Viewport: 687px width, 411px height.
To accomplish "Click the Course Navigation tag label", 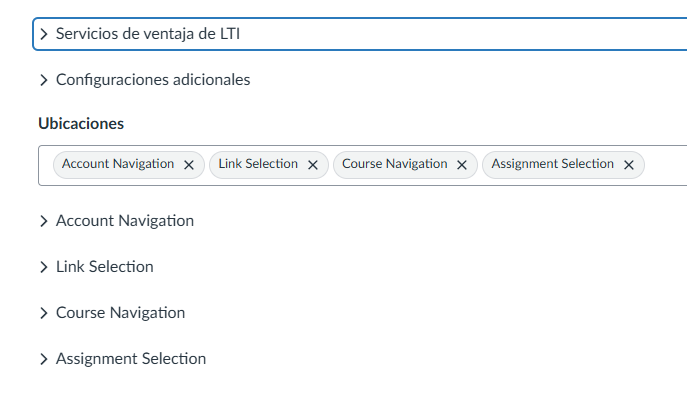I will pyautogui.click(x=395, y=164).
